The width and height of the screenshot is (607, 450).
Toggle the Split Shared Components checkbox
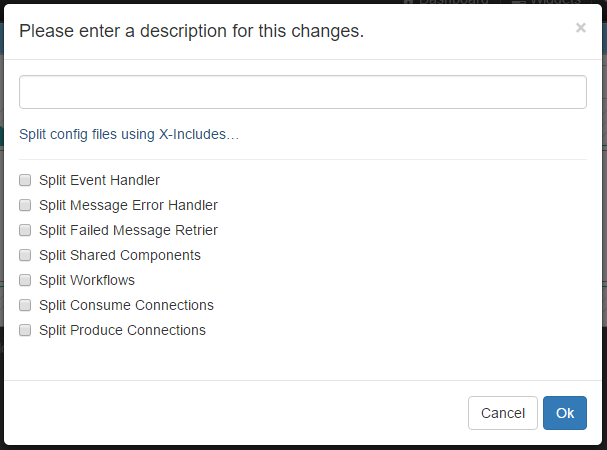(x=25, y=255)
